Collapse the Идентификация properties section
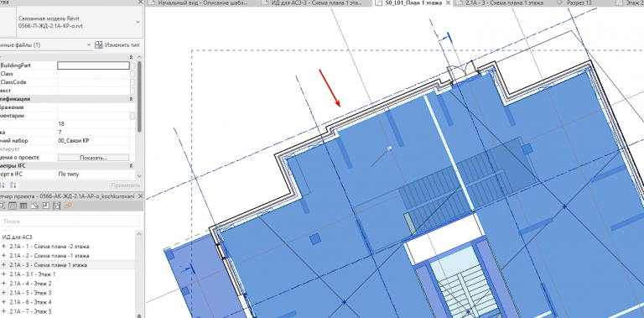This screenshot has height=318, width=644. tap(131, 99)
